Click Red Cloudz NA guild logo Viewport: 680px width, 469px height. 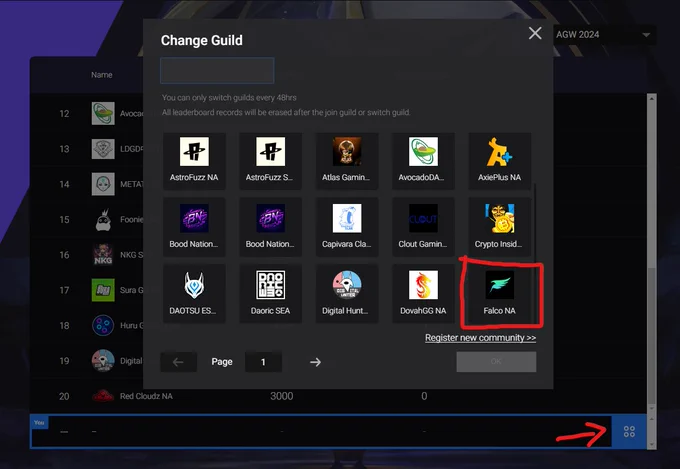[x=103, y=396]
